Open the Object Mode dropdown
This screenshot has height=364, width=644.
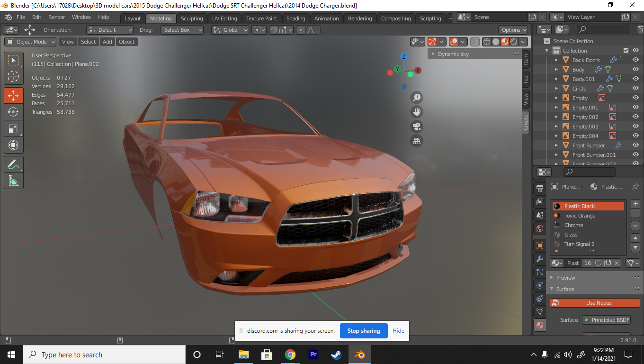[31, 42]
